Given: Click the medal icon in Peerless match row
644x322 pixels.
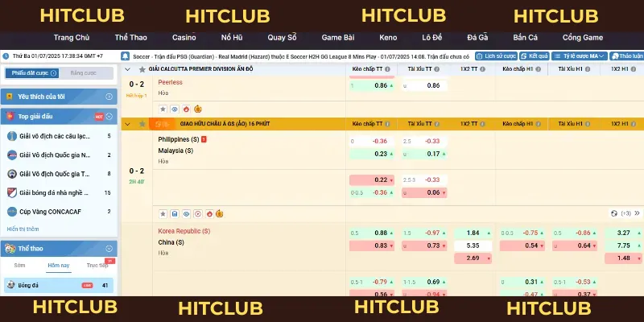Looking at the screenshot, I should [198, 109].
